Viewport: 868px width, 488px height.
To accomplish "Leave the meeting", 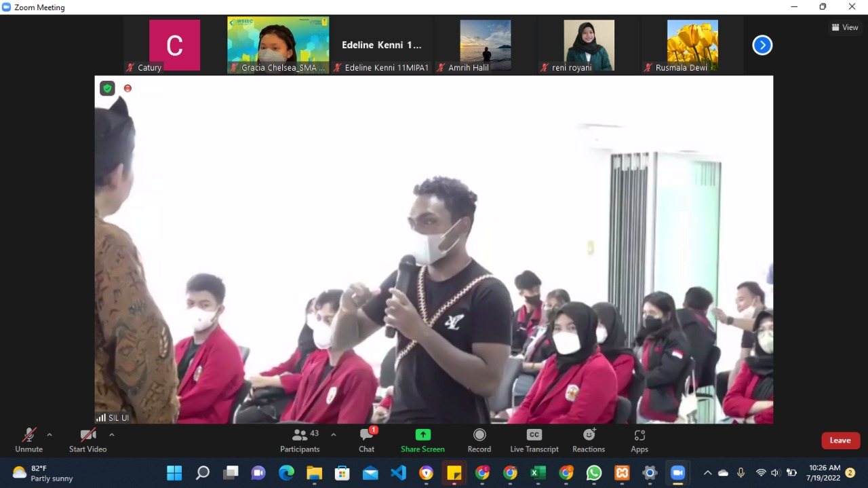I will pyautogui.click(x=840, y=440).
